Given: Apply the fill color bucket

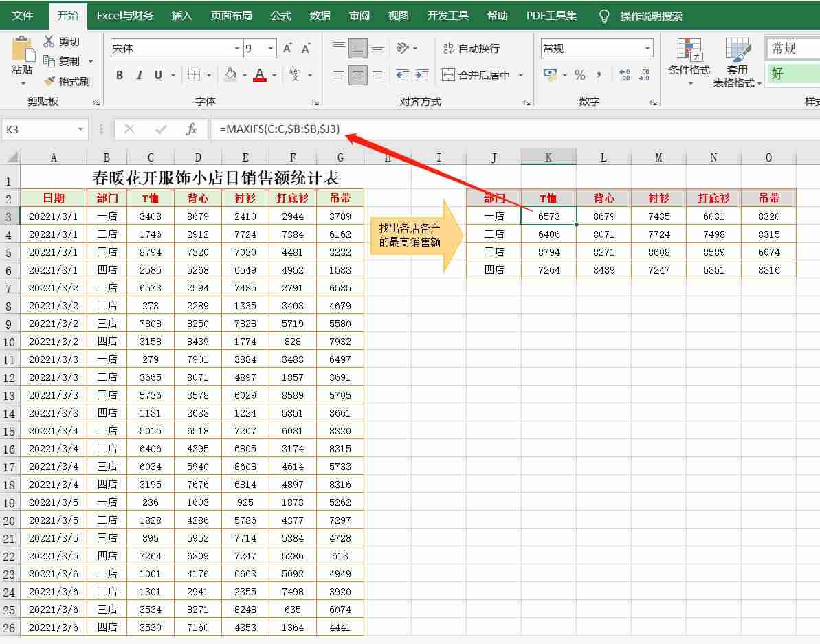Looking at the screenshot, I should [x=231, y=75].
